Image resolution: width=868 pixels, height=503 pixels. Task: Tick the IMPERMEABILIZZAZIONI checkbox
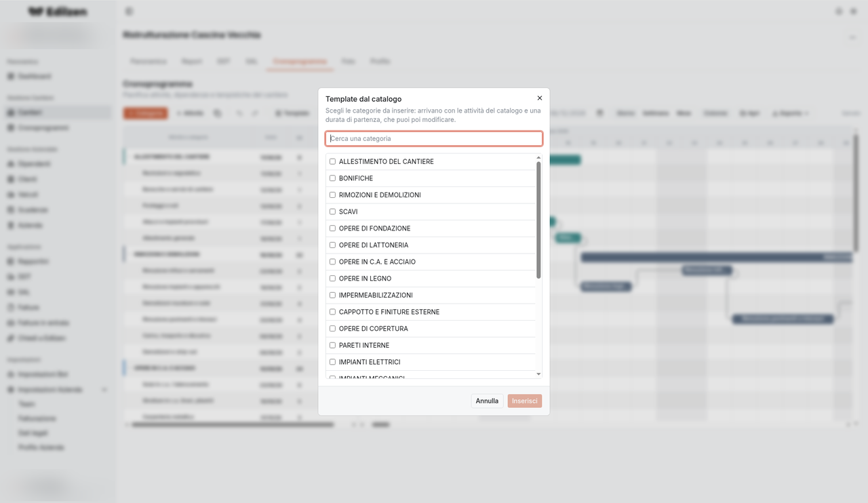point(332,295)
